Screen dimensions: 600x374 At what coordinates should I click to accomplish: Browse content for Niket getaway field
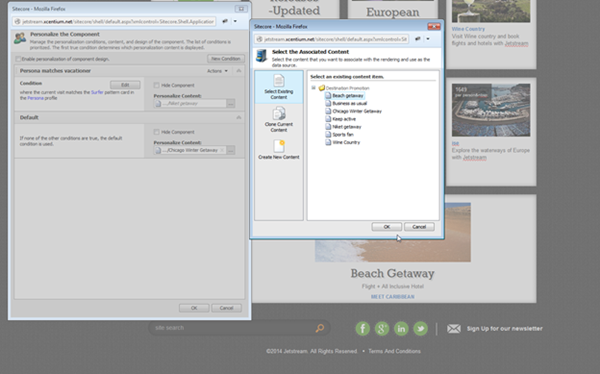[231, 103]
